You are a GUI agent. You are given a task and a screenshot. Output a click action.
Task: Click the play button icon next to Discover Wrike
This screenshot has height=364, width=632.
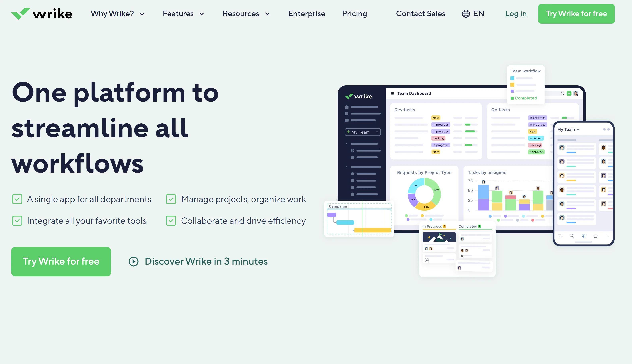(133, 261)
